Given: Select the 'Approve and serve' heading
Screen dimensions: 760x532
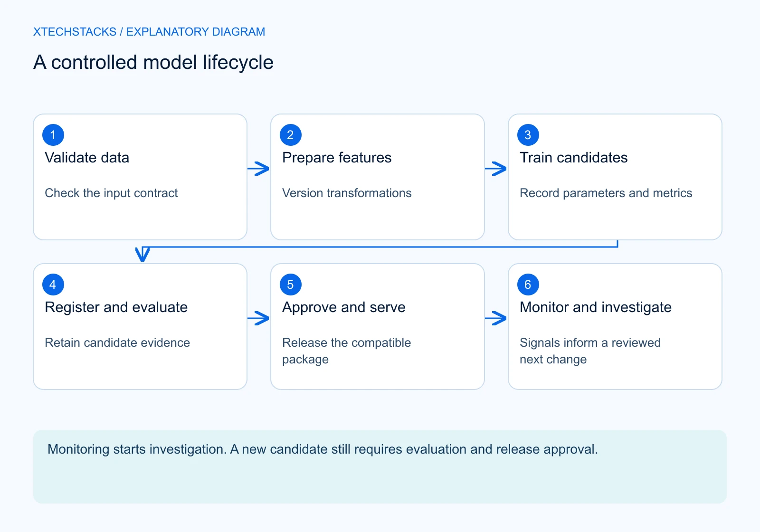Looking at the screenshot, I should pyautogui.click(x=344, y=307).
